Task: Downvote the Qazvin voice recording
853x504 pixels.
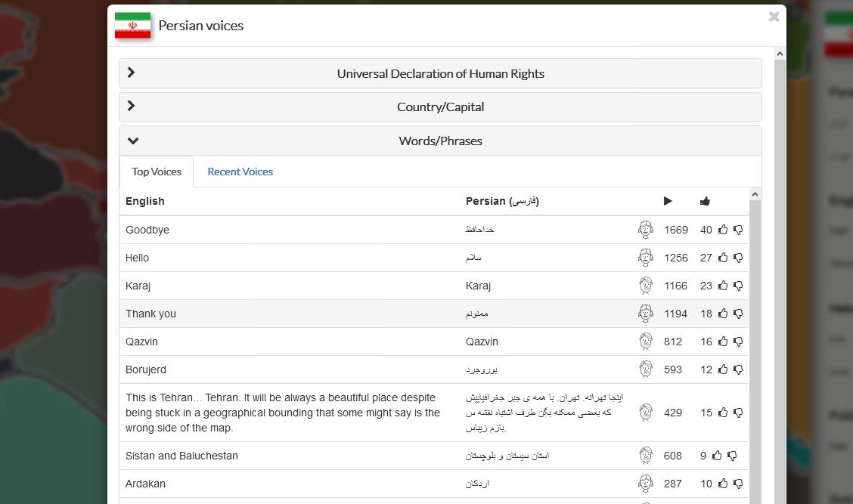Action: tap(738, 342)
